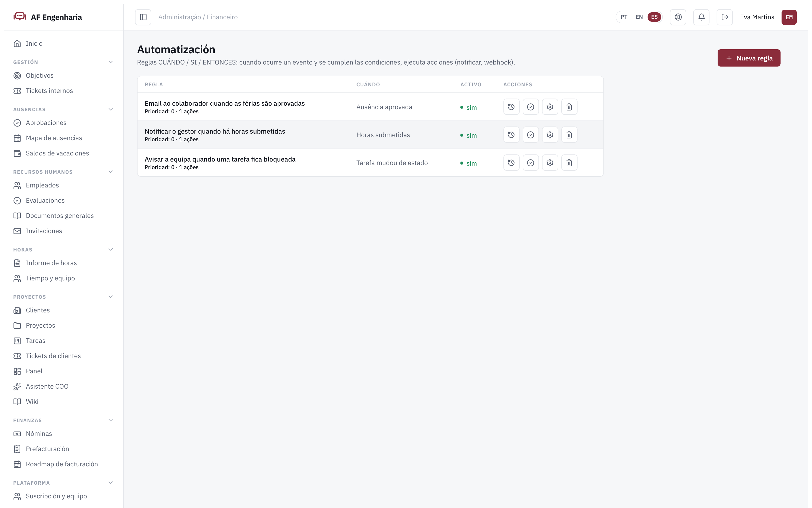
Task: Switch language to EN
Action: pos(639,17)
